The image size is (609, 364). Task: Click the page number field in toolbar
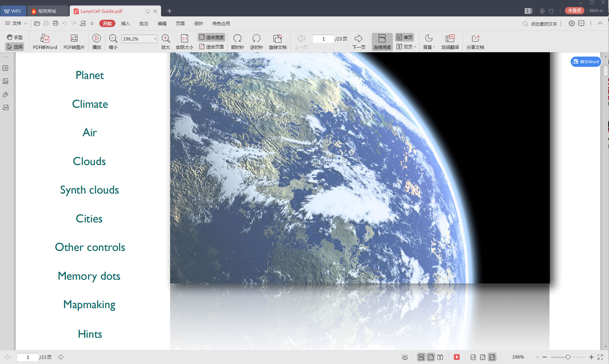[323, 39]
